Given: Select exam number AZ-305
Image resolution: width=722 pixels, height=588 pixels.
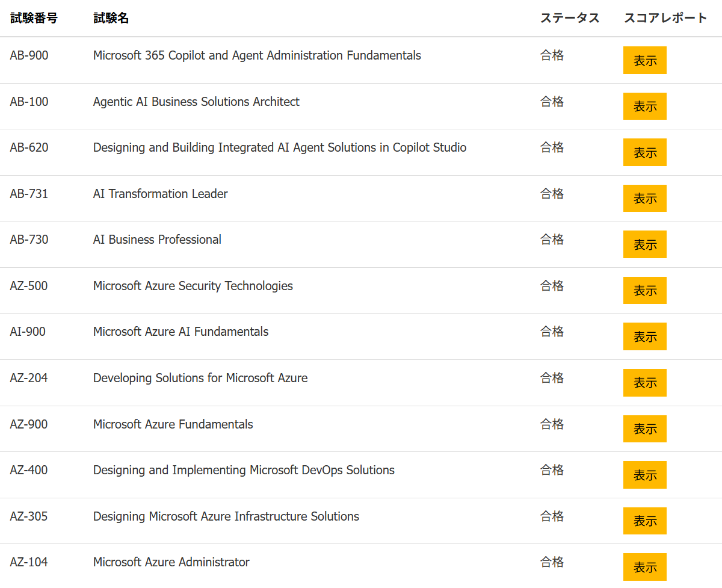Looking at the screenshot, I should click(x=29, y=516).
